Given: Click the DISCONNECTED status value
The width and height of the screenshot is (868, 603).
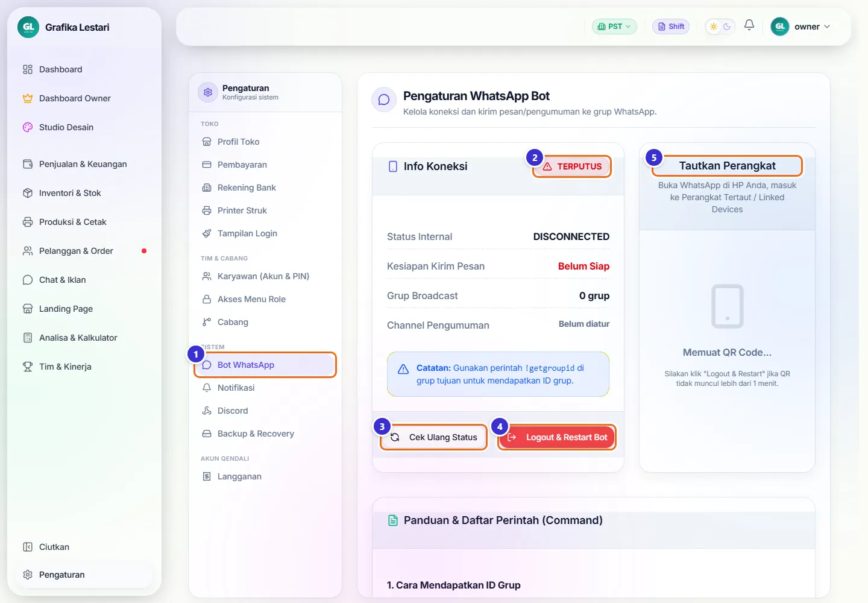Looking at the screenshot, I should 571,237.
